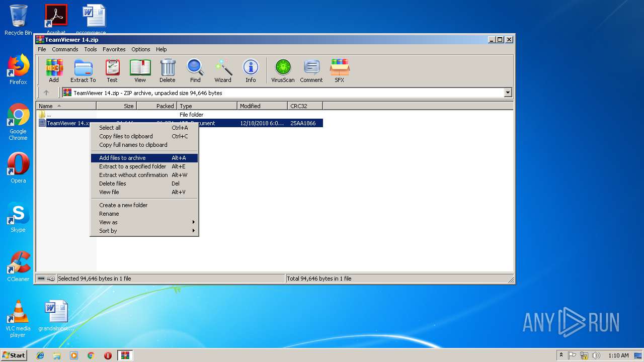Open the CCleaner desktop shortcut

coord(18,266)
